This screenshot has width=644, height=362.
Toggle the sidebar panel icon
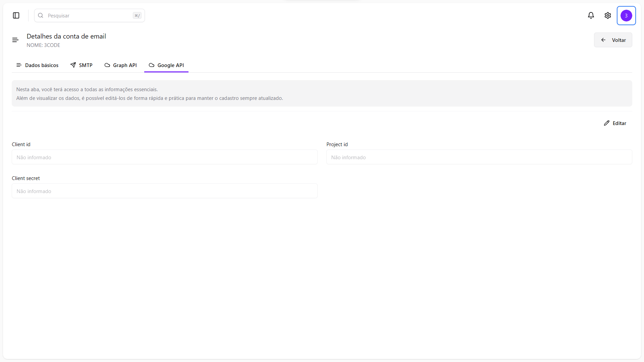coord(16,15)
